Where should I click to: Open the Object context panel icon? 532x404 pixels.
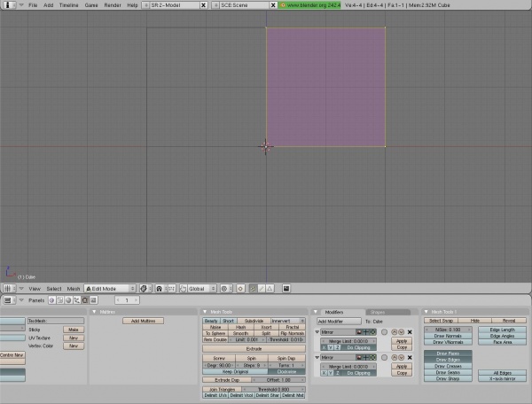[76, 300]
